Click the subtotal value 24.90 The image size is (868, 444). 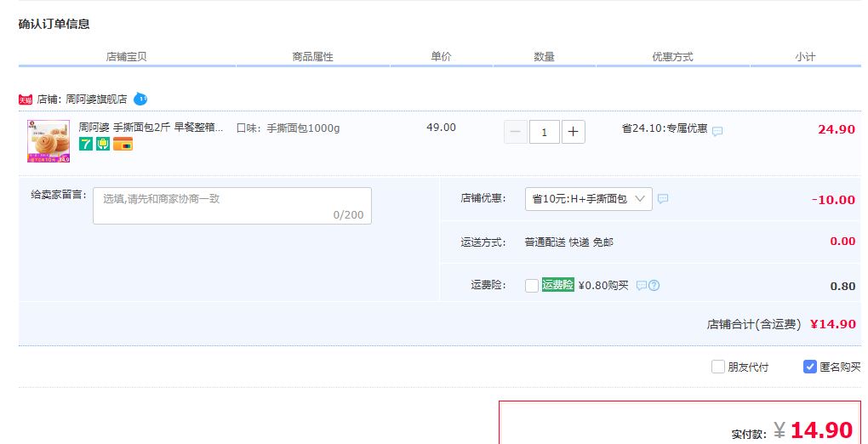(x=837, y=129)
